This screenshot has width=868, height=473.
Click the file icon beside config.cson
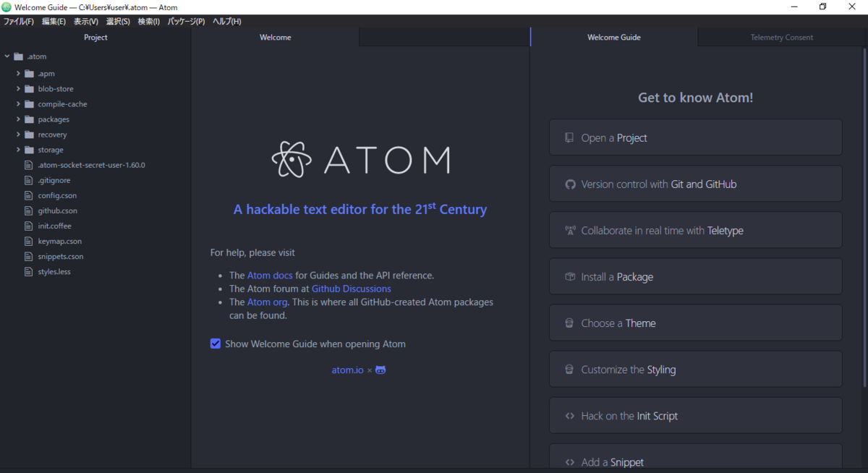(x=29, y=195)
